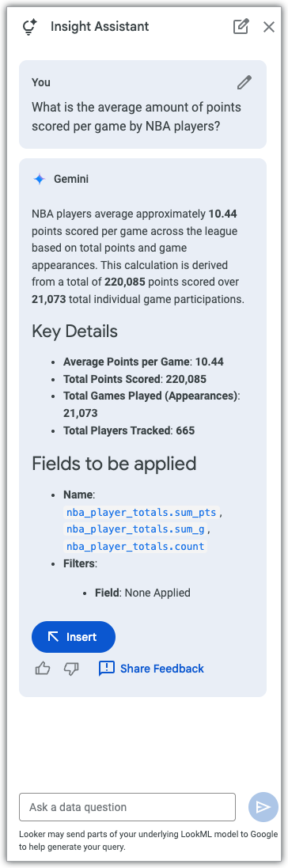Insert the suggested fields into the query

[74, 637]
